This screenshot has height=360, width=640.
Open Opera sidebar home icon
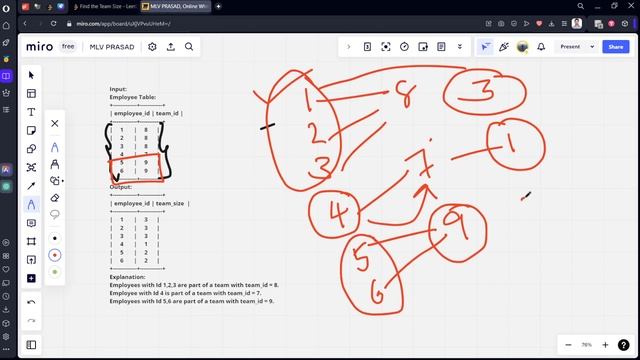point(6,26)
